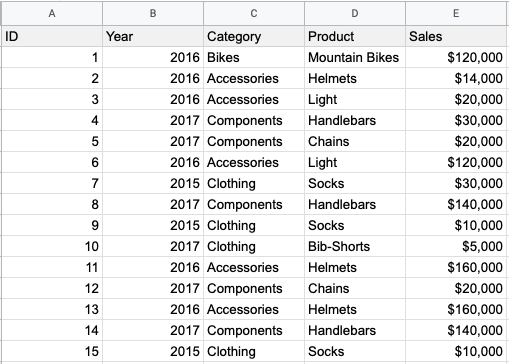509x364 pixels.
Task: Select column A header
Action: 52,13
